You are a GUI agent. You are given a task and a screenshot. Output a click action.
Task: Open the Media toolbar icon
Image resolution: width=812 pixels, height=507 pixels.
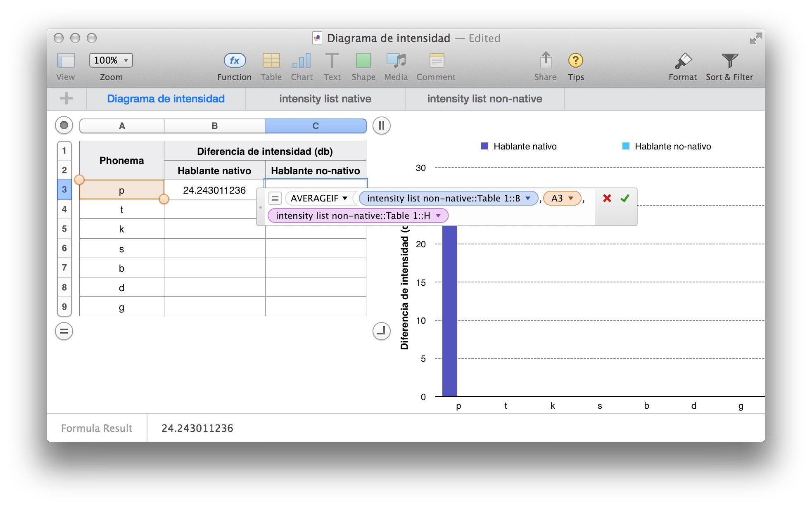[x=396, y=61]
